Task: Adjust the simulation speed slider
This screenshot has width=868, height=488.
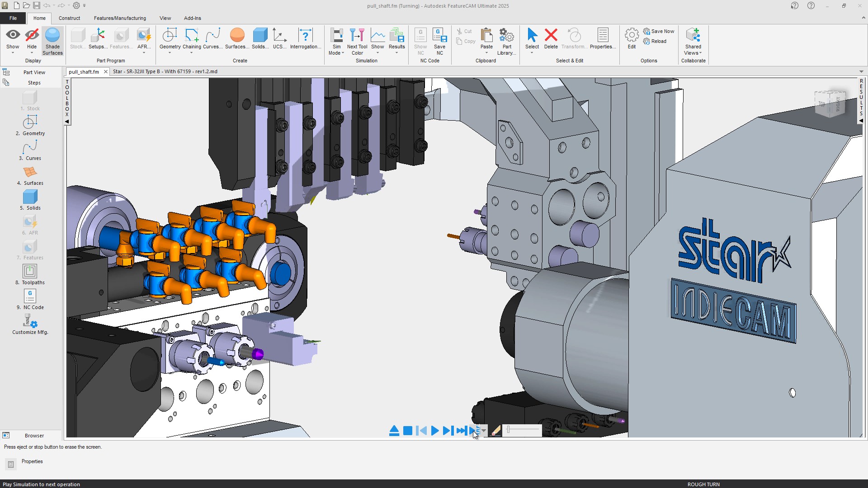Action: [522, 430]
